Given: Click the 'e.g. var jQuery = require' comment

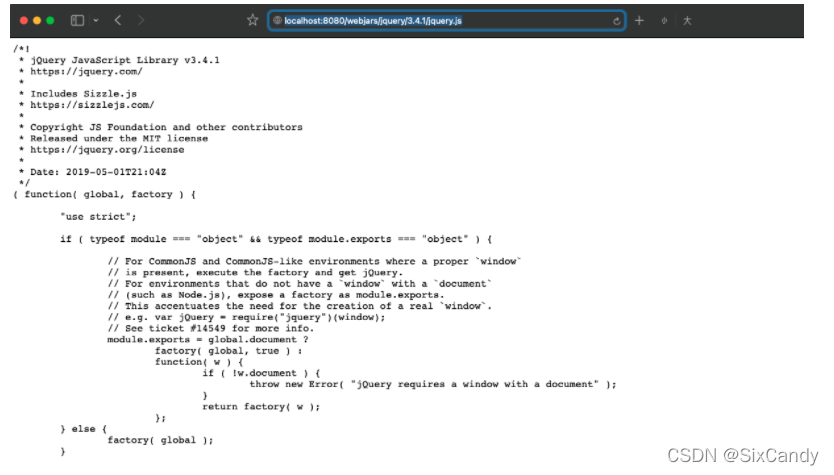Looking at the screenshot, I should click(x=246, y=317).
